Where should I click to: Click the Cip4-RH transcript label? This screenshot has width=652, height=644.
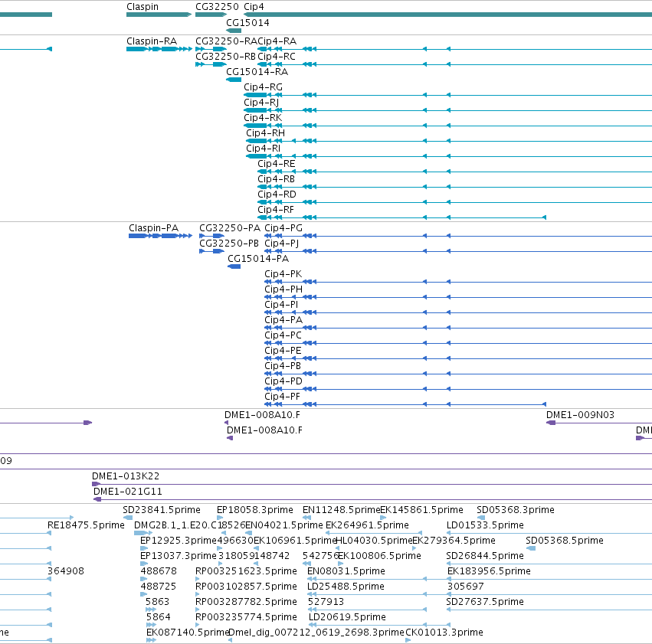pyautogui.click(x=265, y=133)
